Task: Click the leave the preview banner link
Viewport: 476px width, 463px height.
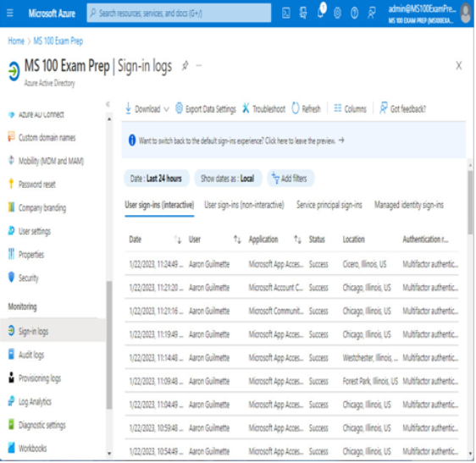Action: point(241,141)
